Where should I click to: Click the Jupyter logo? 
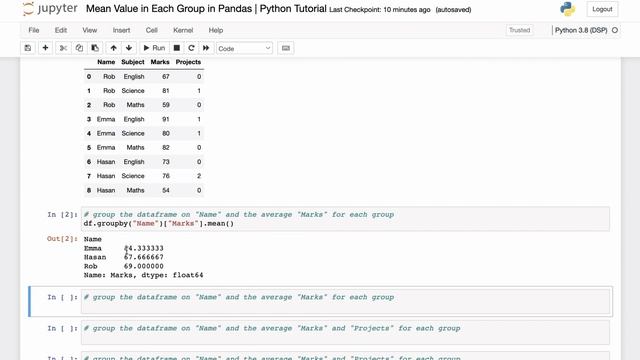click(50, 9)
